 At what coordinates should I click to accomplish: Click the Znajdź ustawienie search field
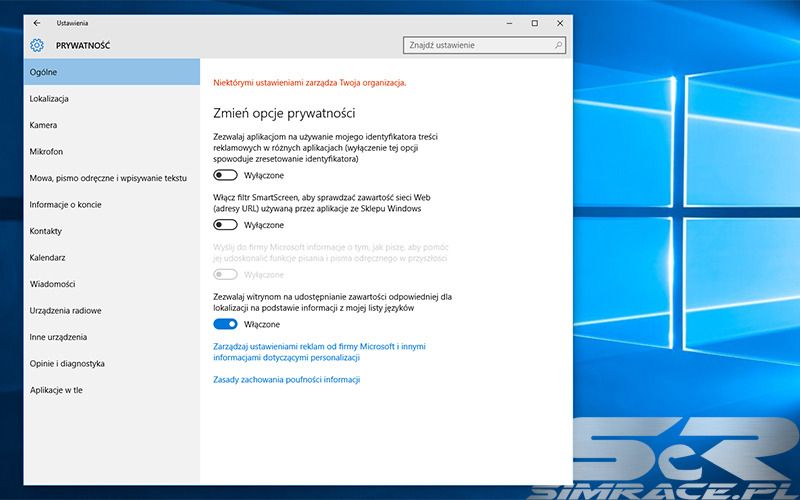pos(475,45)
